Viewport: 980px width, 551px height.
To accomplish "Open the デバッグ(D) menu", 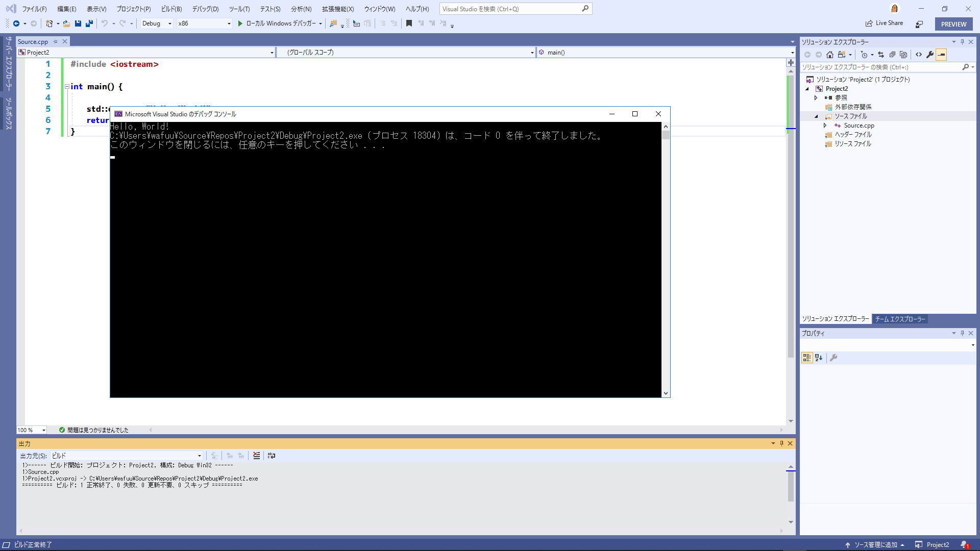I will (x=205, y=9).
